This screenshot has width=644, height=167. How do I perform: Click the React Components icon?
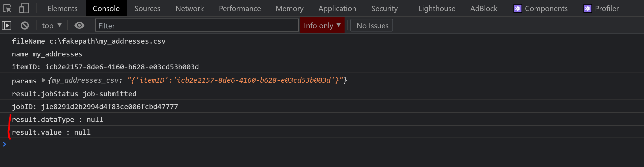pyautogui.click(x=517, y=9)
